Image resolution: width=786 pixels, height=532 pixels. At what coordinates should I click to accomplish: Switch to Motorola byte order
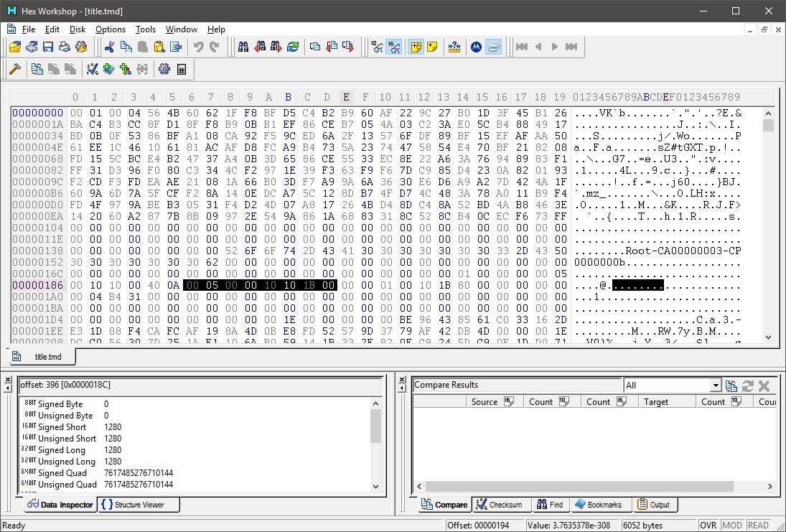(476, 47)
